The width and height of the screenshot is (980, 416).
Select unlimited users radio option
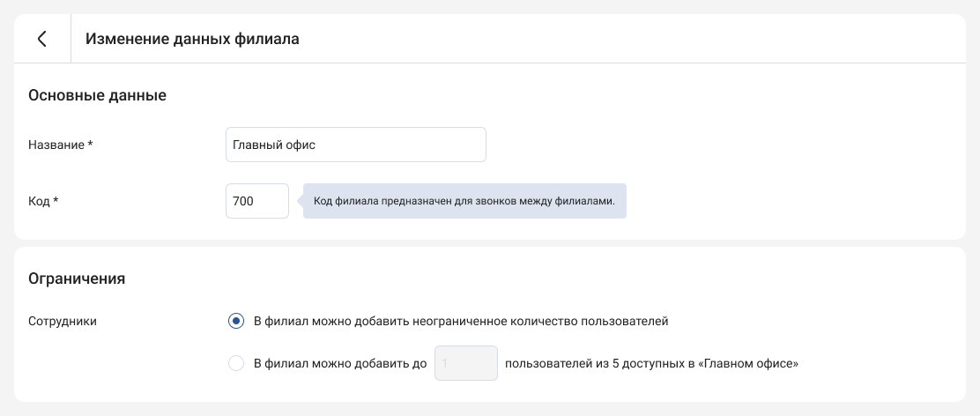pos(235,322)
